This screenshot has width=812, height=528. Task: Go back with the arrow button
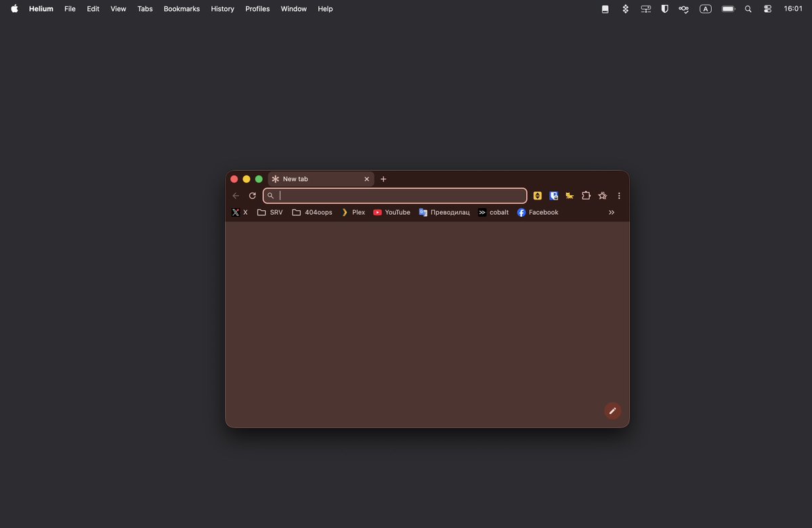(236, 196)
